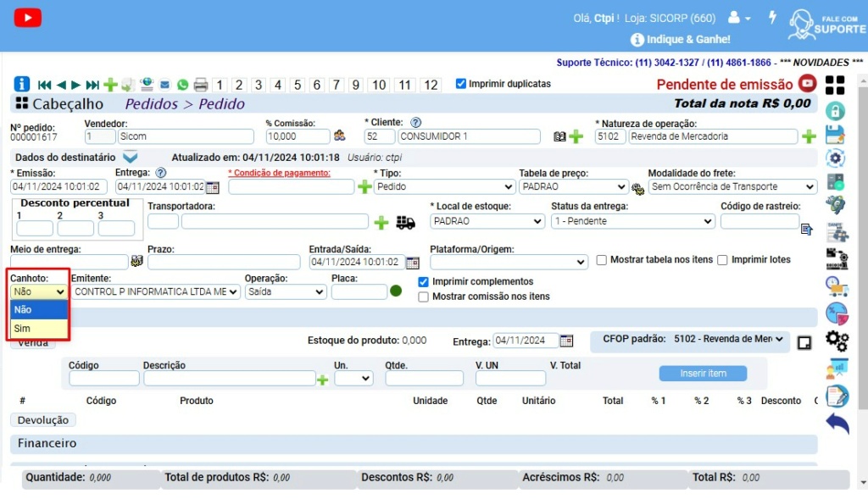This screenshot has height=499, width=868.
Task: Click the delivery truck with clock icon
Action: 837,286
